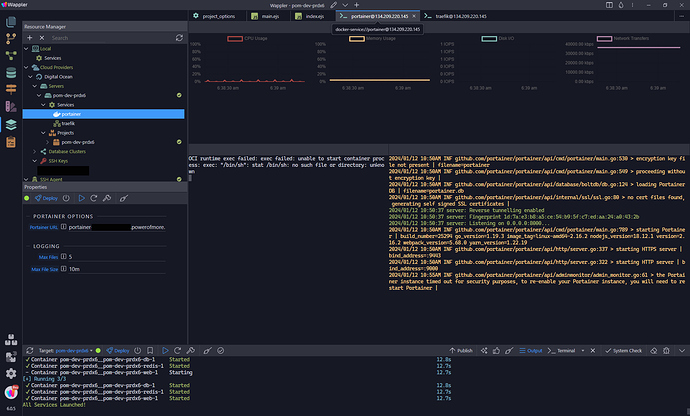Image resolution: width=690 pixels, height=416 pixels.
Task: Close the portainer@134.209.220.145 tab
Action: click(414, 16)
